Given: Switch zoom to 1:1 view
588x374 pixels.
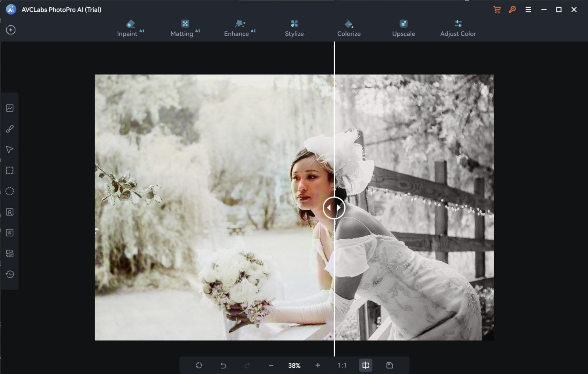Looking at the screenshot, I should [342, 365].
